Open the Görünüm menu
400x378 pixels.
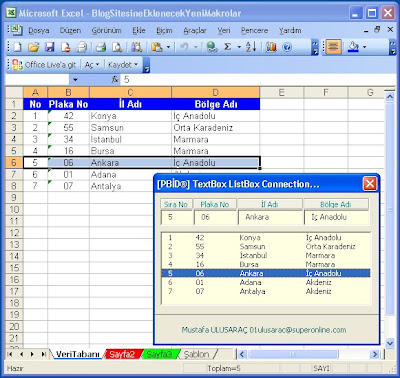[106, 31]
